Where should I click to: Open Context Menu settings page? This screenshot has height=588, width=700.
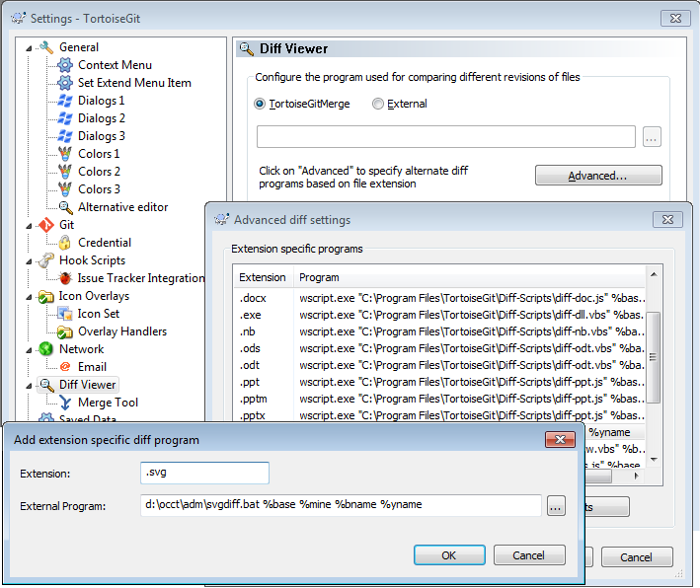(115, 65)
